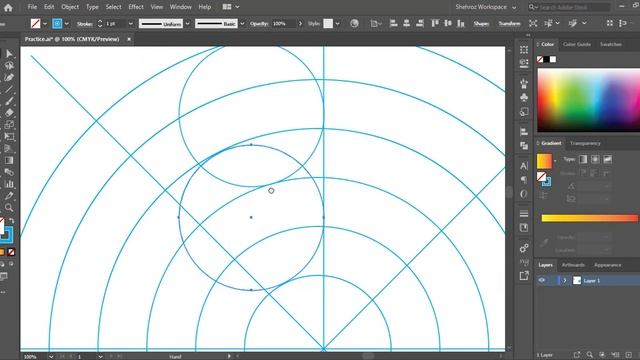Choose the Radial Gradient type

click(x=595, y=159)
